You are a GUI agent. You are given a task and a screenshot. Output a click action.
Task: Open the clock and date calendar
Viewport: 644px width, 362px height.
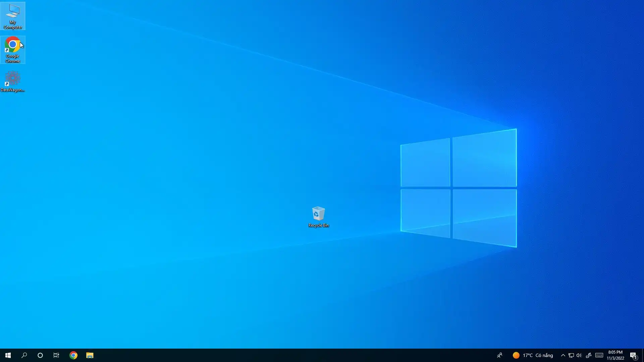click(x=615, y=355)
